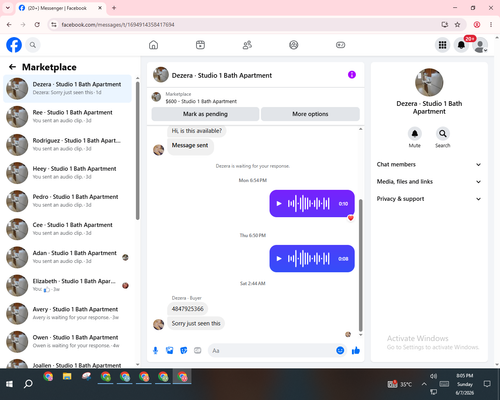Viewport: 500px width, 400px height.
Task: Focus the Aa message input field
Action: (272, 351)
